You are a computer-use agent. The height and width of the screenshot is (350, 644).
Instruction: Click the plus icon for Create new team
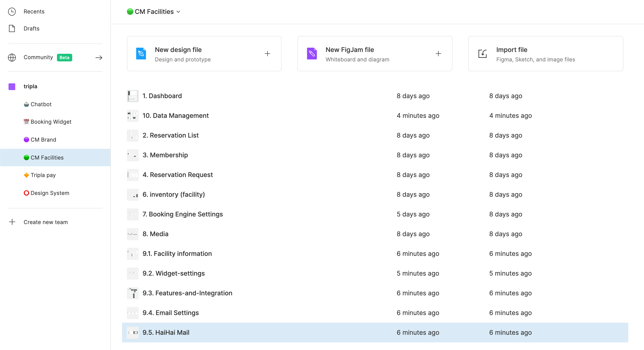[x=12, y=222]
